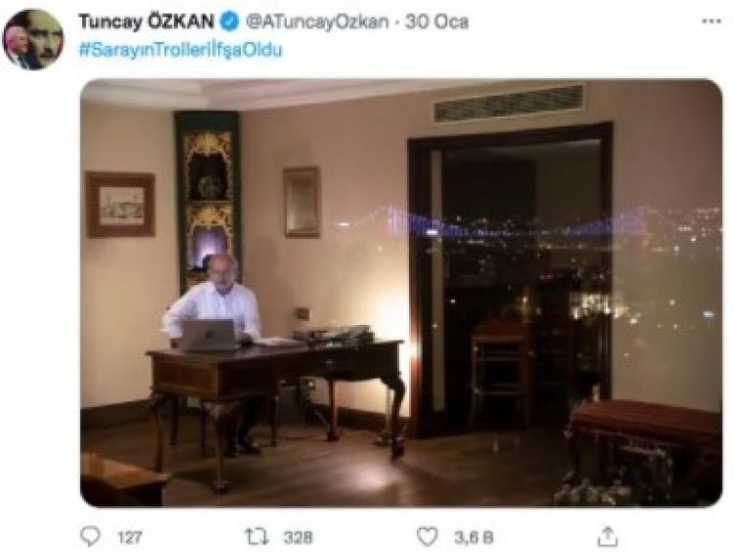Click the 3,6 B likes count

474,537
